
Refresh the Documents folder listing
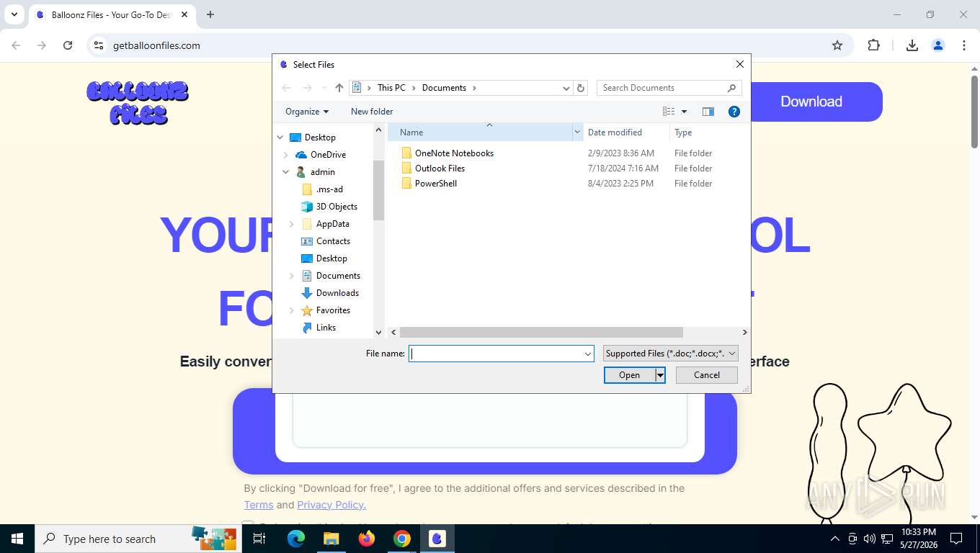pos(581,88)
